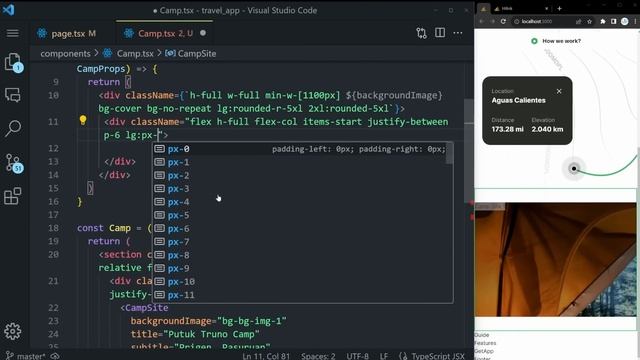Click the map location marker dot
The height and width of the screenshot is (360, 640).
[x=574, y=169]
